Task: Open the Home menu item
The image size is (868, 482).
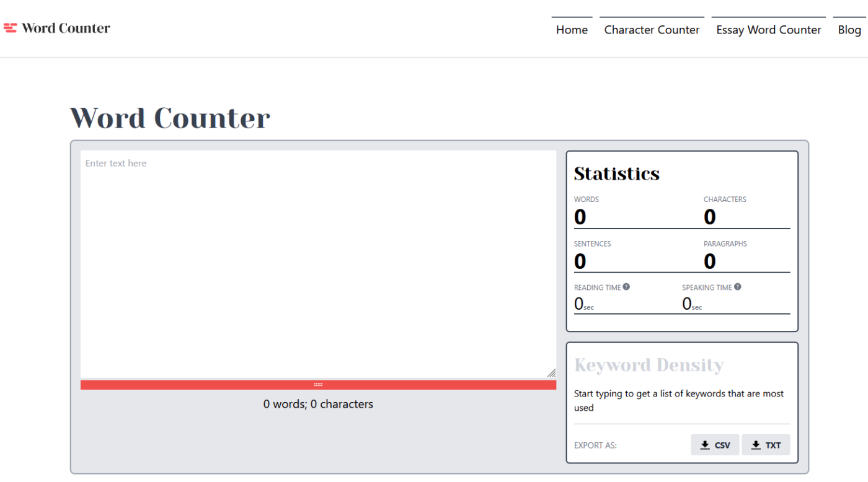Action: coord(572,30)
